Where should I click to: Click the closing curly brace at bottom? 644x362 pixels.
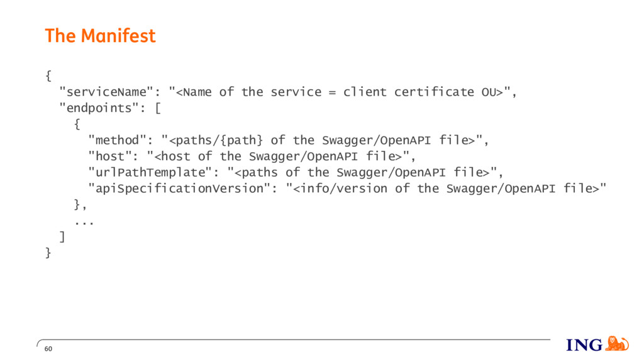click(x=48, y=253)
